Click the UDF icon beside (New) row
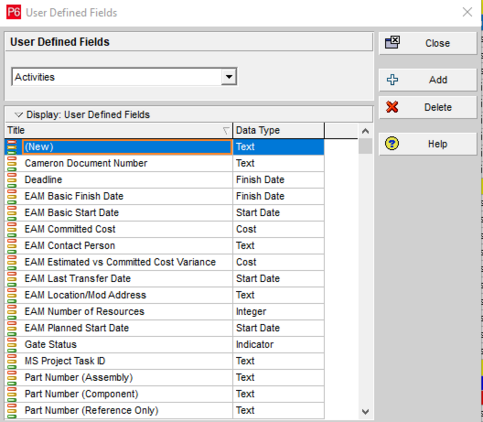This screenshot has height=422, width=483. 12,147
